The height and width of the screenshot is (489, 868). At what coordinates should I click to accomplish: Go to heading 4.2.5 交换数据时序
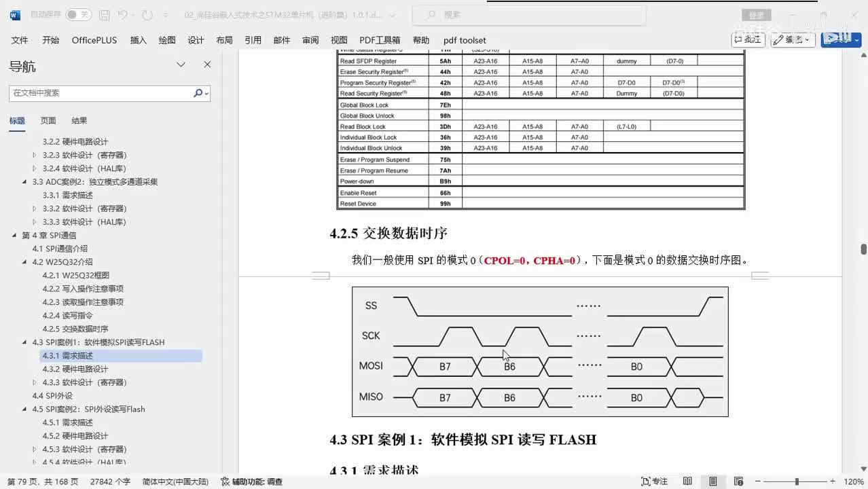point(75,329)
